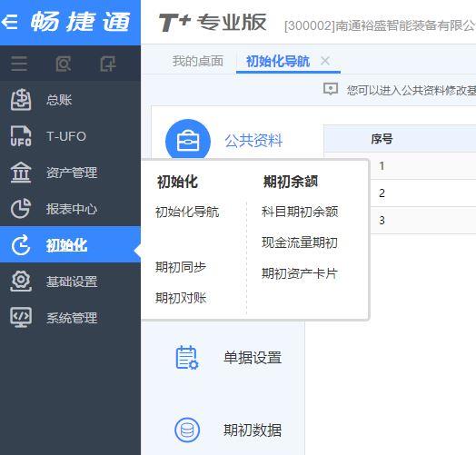Click the 总账 ledger icon
The width and height of the screenshot is (476, 455).
click(21, 100)
